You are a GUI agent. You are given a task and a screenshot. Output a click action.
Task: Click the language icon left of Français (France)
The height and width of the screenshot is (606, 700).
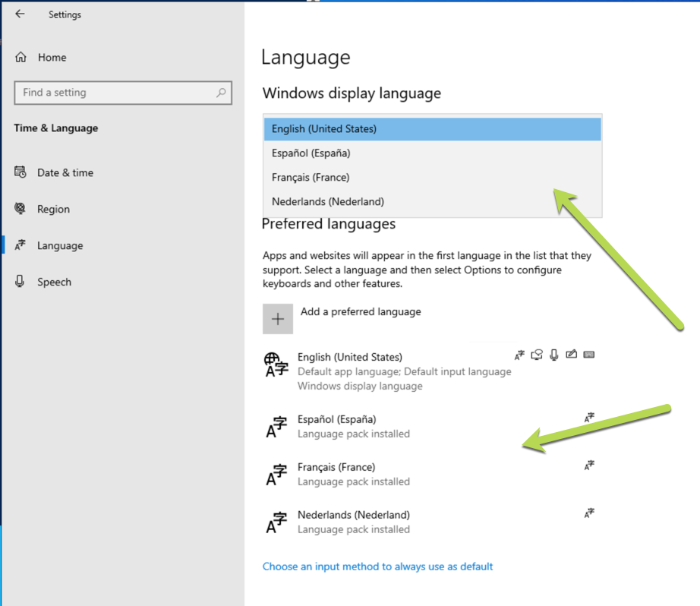(276, 475)
